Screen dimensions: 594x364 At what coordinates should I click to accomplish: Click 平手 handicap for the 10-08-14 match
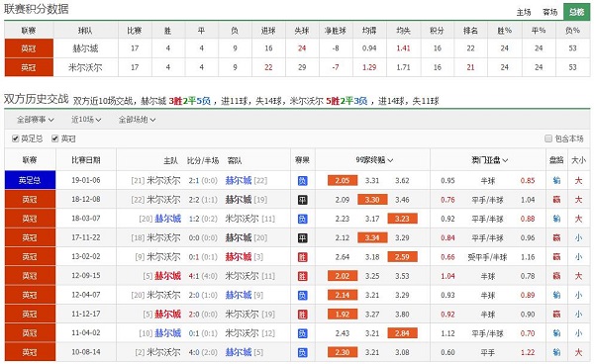tap(487, 352)
